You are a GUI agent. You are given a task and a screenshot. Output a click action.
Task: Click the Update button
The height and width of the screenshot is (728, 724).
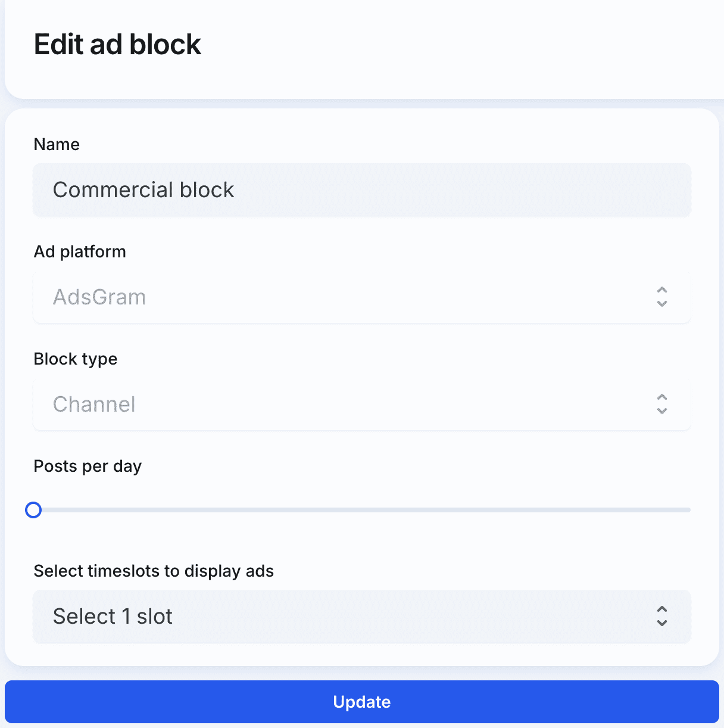point(362,702)
